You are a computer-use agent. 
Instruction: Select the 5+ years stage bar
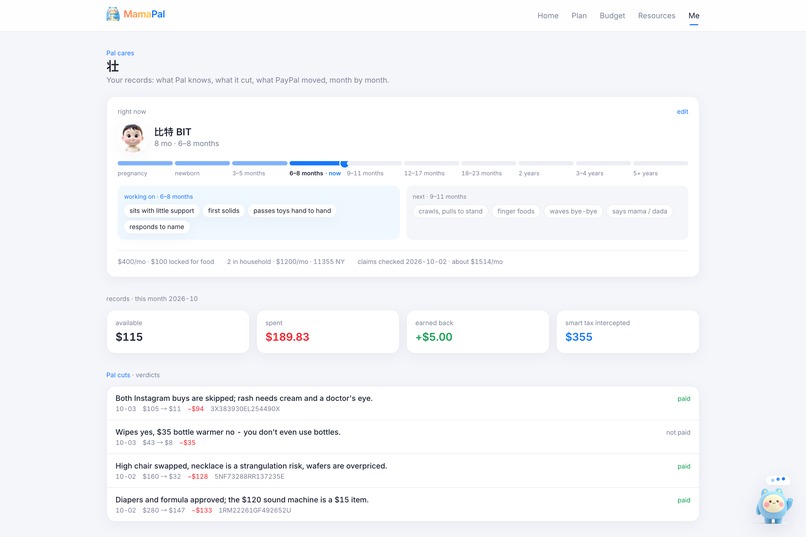[661, 163]
